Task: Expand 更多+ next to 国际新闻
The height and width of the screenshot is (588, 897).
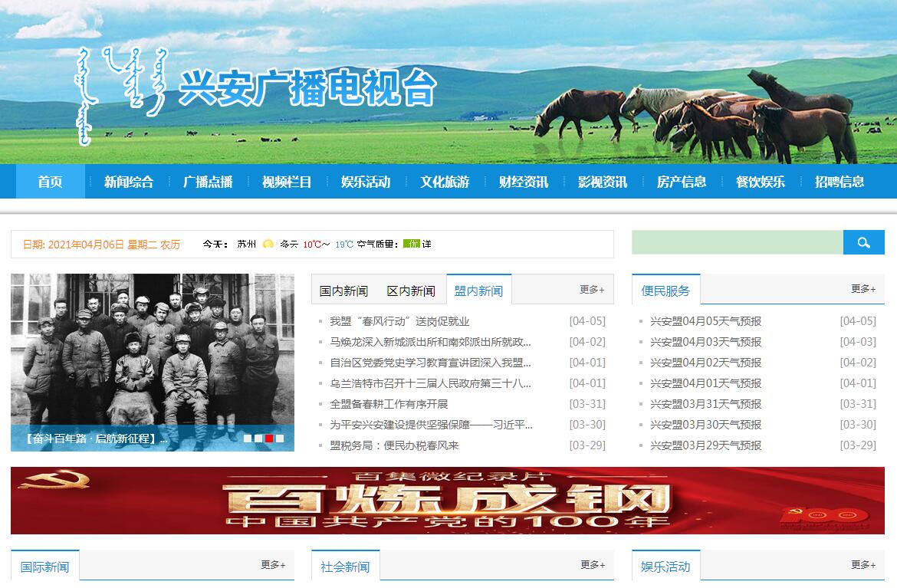Action: 273,565
